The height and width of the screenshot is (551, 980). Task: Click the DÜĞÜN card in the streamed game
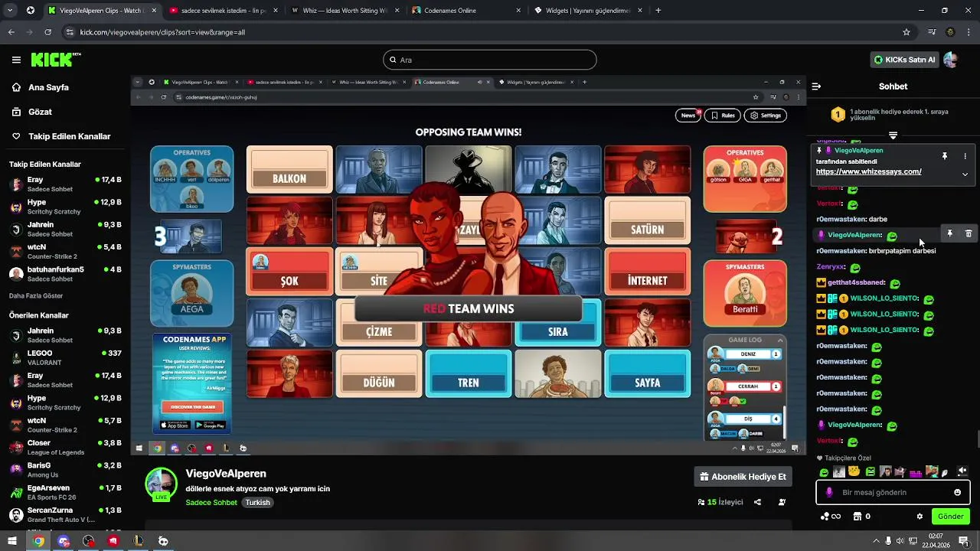click(x=379, y=374)
